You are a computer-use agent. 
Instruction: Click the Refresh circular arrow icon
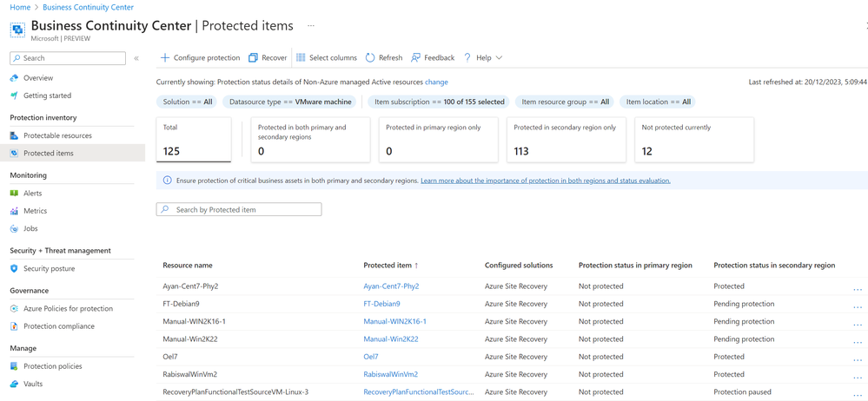click(x=370, y=57)
